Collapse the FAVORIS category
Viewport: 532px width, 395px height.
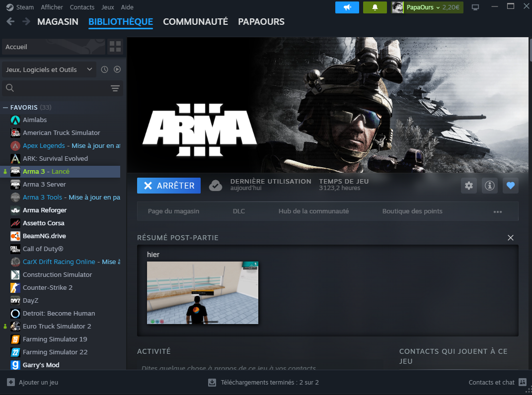(x=6, y=107)
